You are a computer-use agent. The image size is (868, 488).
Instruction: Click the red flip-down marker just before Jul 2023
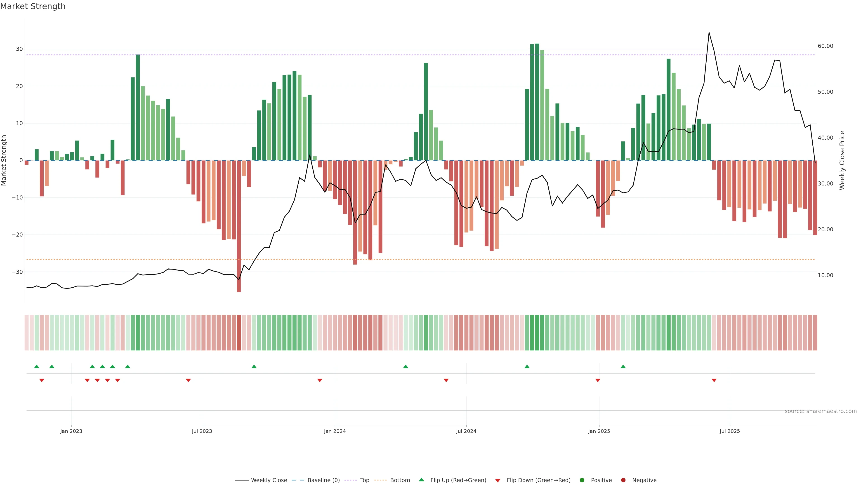[188, 380]
